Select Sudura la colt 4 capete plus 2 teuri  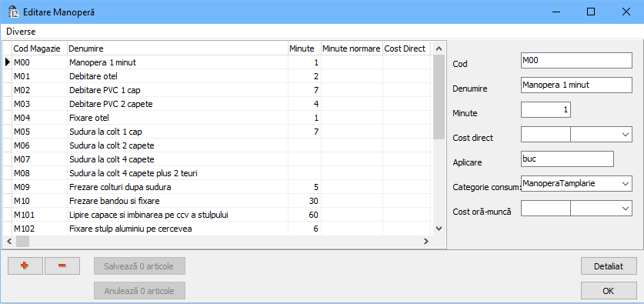pos(217,173)
